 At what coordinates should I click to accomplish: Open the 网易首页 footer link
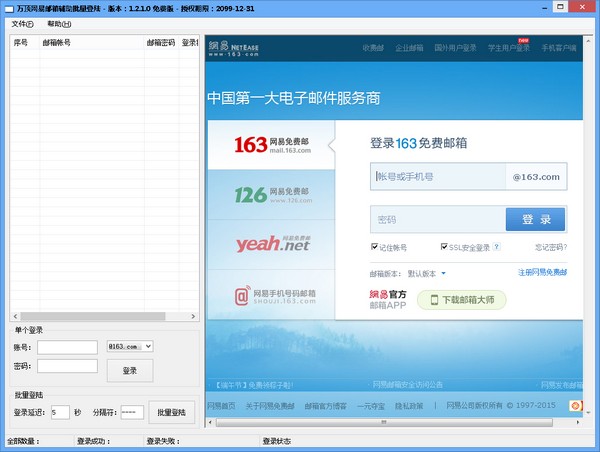(x=221, y=406)
